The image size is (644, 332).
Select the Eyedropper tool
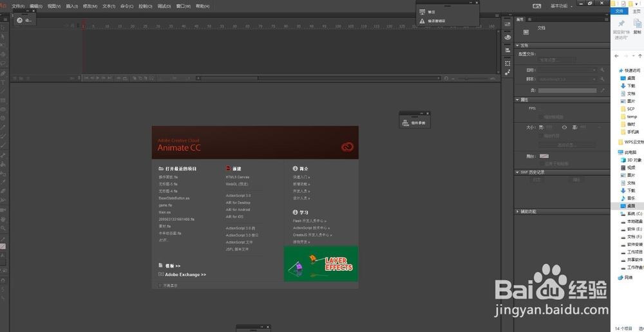[3, 182]
